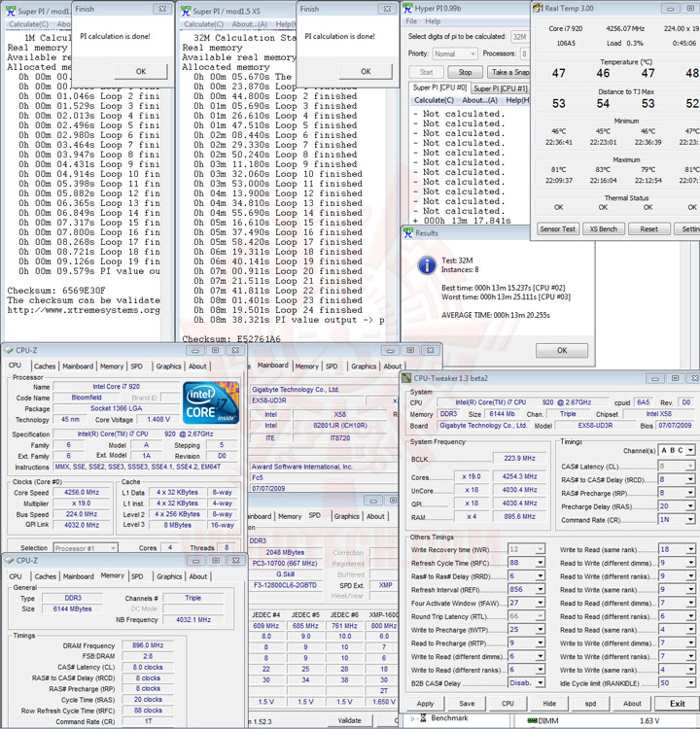Screen dimensions: 700x729
Task: Switch to the Super PI [CPU #1] tab
Action: [x=501, y=88]
